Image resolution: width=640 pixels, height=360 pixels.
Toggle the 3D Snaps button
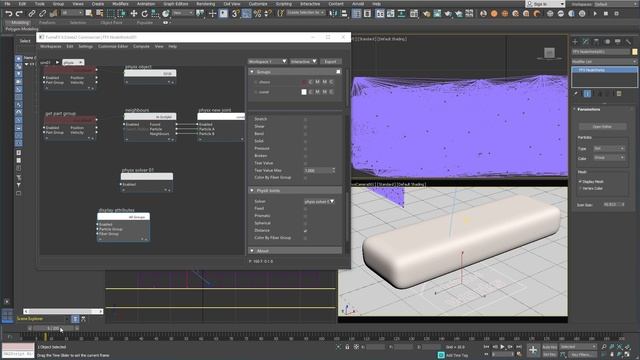(x=235, y=14)
